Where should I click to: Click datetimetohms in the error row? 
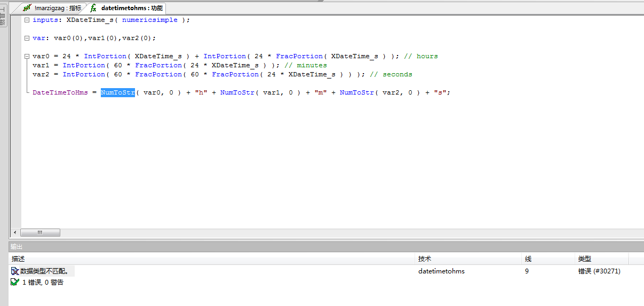point(441,271)
